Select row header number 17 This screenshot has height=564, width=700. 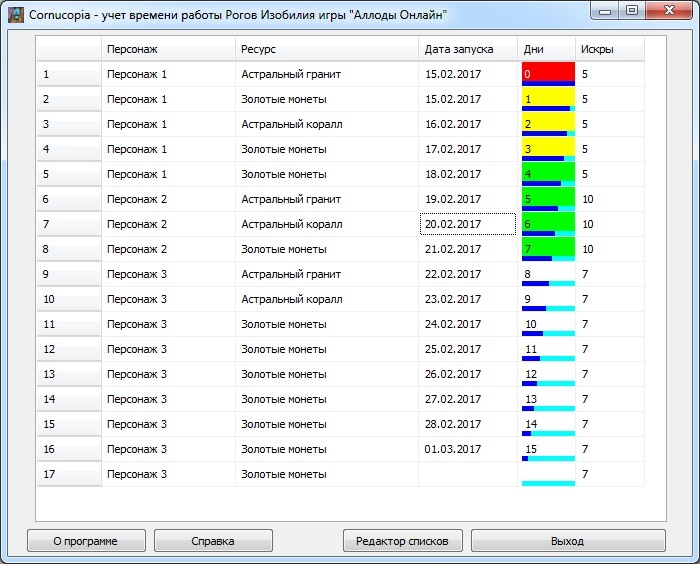click(69, 474)
